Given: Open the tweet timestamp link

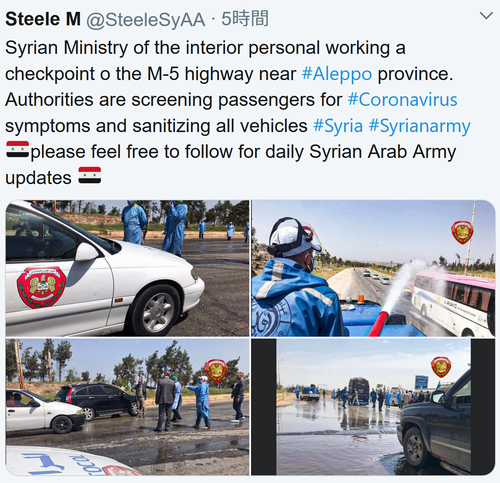Looking at the screenshot, I should pos(245,19).
